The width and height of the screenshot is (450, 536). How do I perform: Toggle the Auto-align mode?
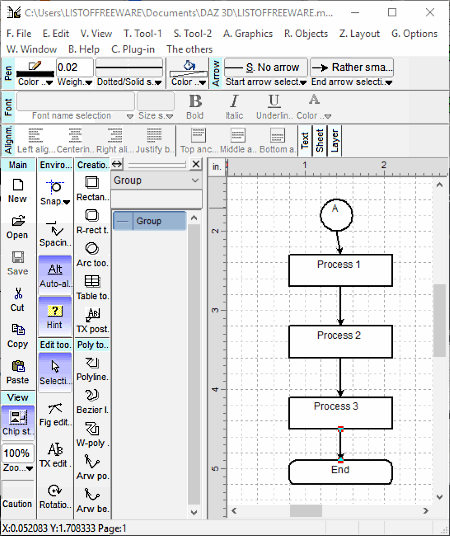click(x=55, y=276)
